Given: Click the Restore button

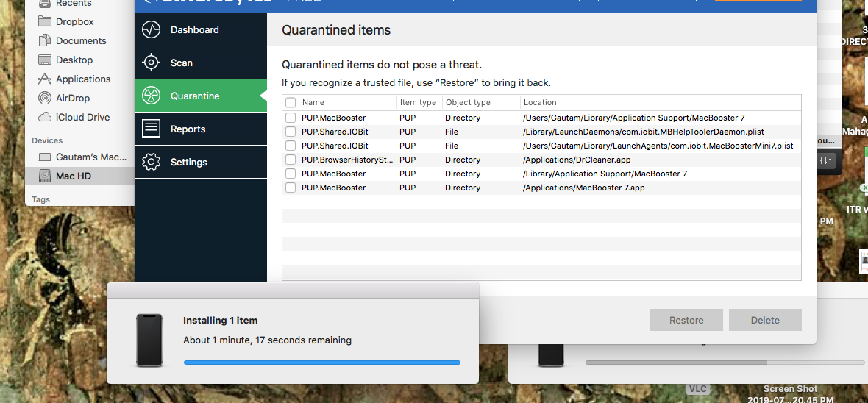Looking at the screenshot, I should click(x=686, y=320).
